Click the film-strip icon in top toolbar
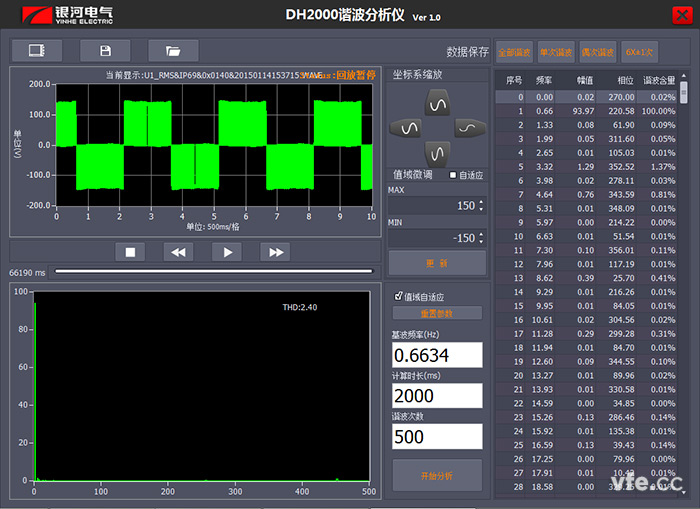The width and height of the screenshot is (700, 509). (x=37, y=50)
